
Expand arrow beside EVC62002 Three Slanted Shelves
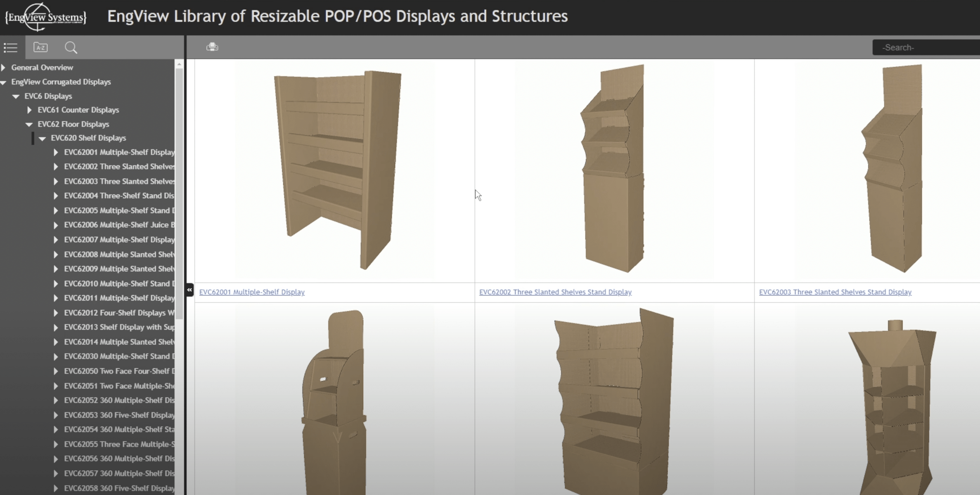(x=56, y=167)
